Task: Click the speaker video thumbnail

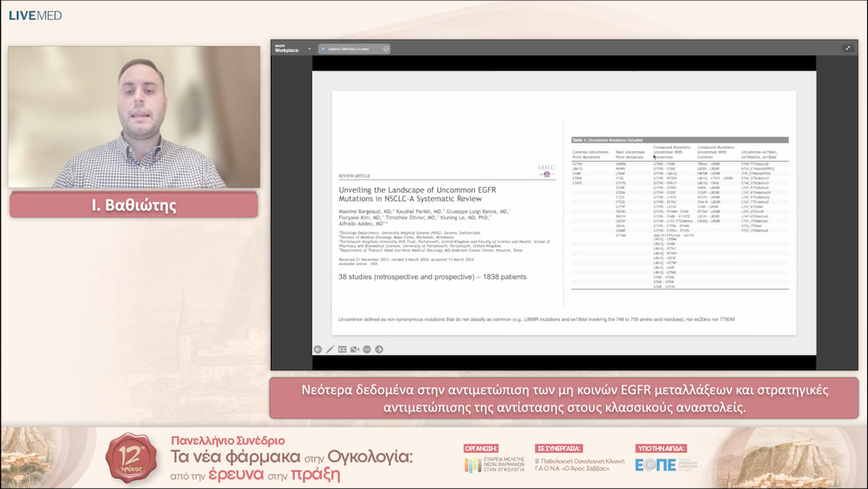Action: click(x=133, y=117)
